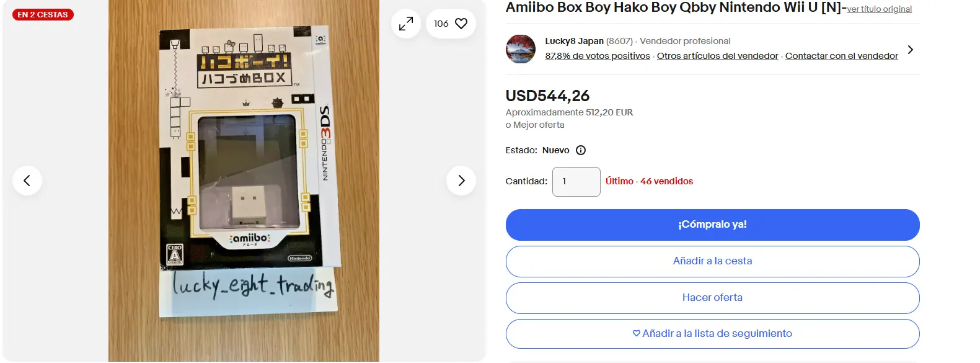Click the Cantidad quantity input field

click(576, 182)
